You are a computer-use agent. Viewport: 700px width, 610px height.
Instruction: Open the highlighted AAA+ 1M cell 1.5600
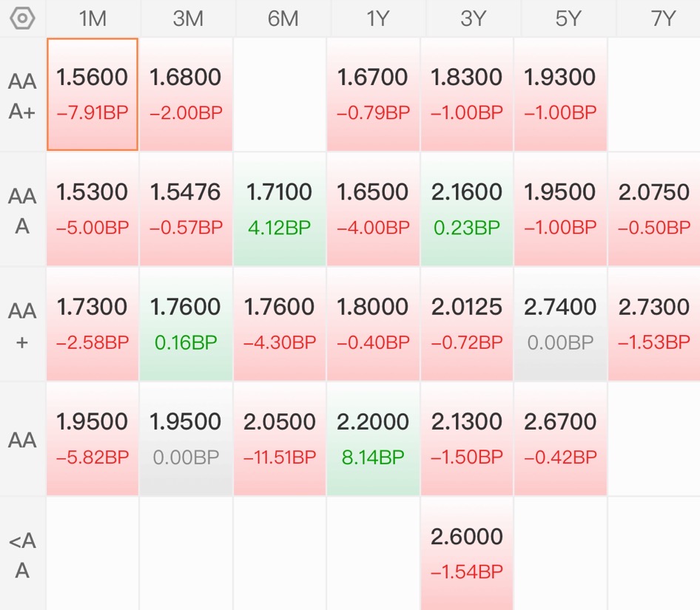coord(92,94)
